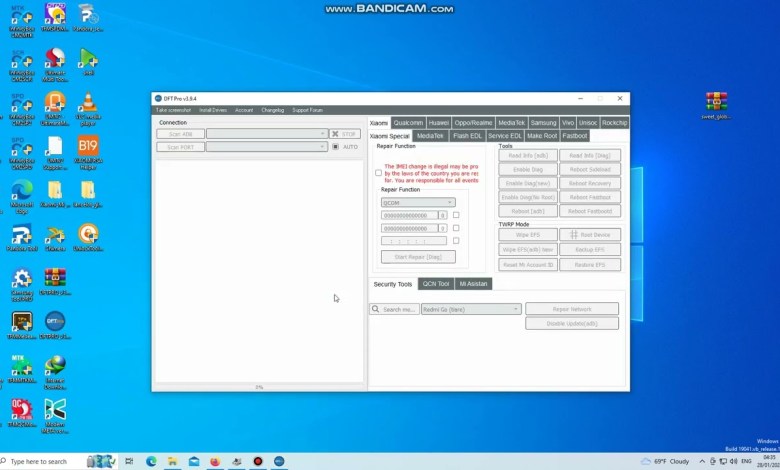Image resolution: width=780 pixels, height=470 pixels.
Task: Enable the checkbox beside the MAC address field
Action: click(x=456, y=241)
